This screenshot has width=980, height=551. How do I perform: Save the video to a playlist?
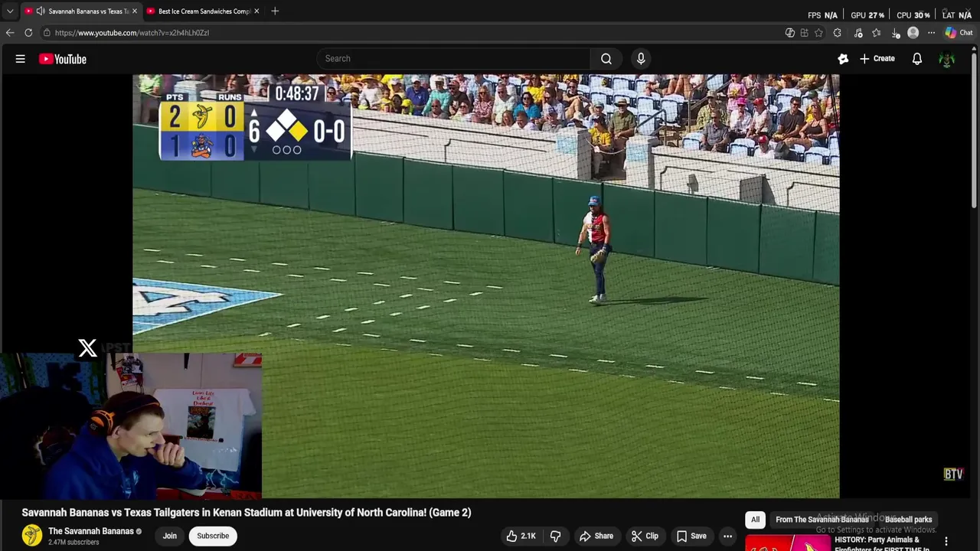(x=691, y=536)
